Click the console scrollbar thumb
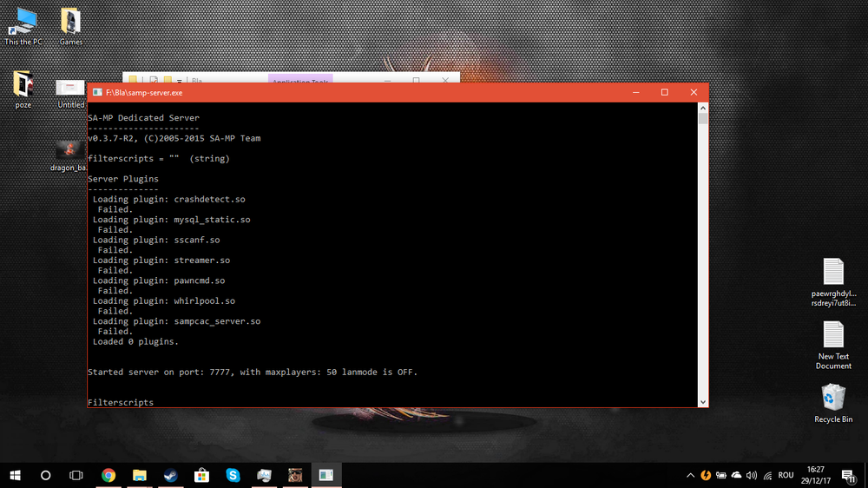Viewport: 868px width, 488px height. click(x=703, y=118)
